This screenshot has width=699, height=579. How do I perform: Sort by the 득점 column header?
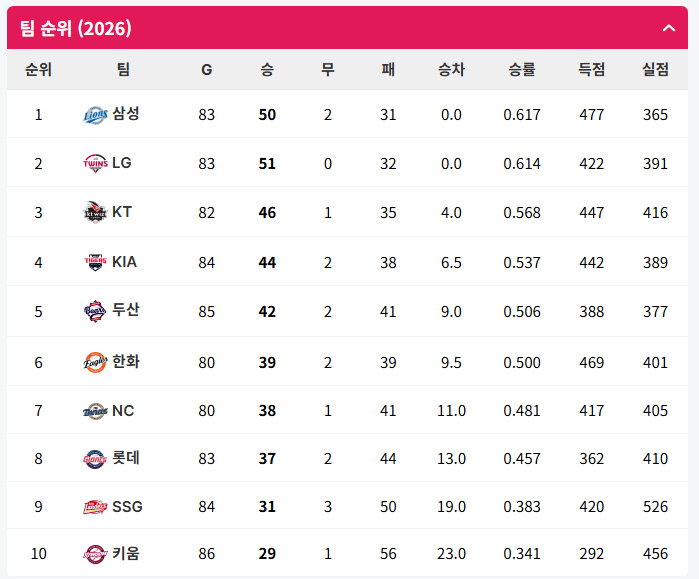tap(592, 70)
